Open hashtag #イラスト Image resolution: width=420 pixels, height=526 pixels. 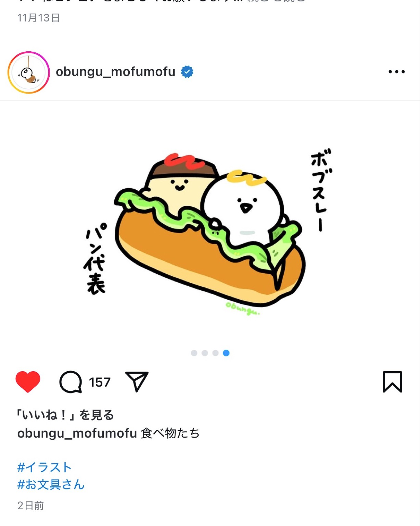(44, 467)
